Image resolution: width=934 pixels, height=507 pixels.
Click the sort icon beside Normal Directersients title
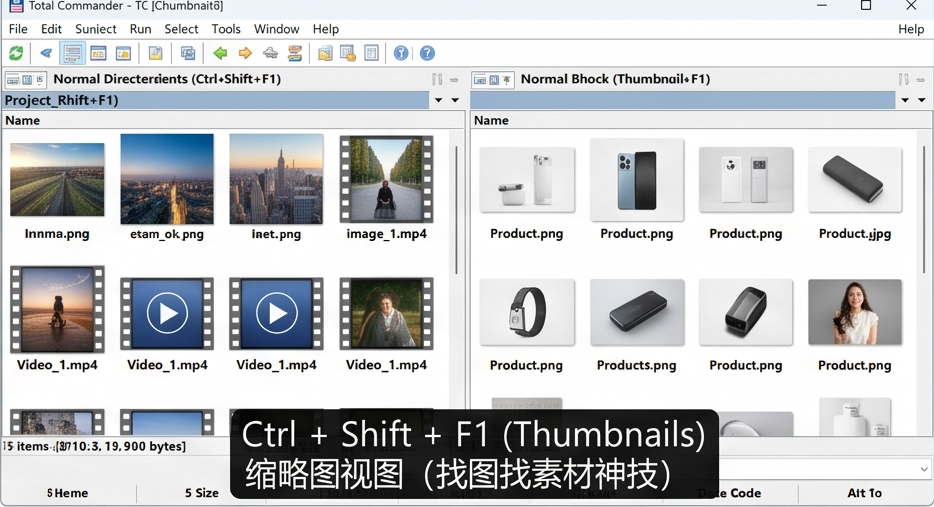click(437, 79)
